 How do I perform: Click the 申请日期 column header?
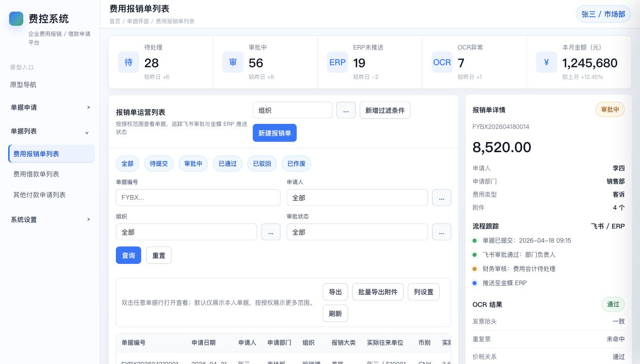click(203, 343)
